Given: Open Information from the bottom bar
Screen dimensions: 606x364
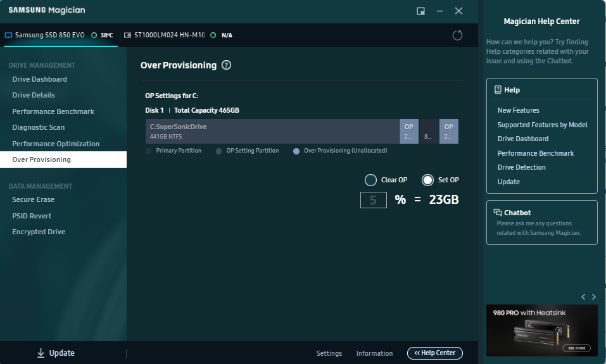Looking at the screenshot, I should (374, 353).
